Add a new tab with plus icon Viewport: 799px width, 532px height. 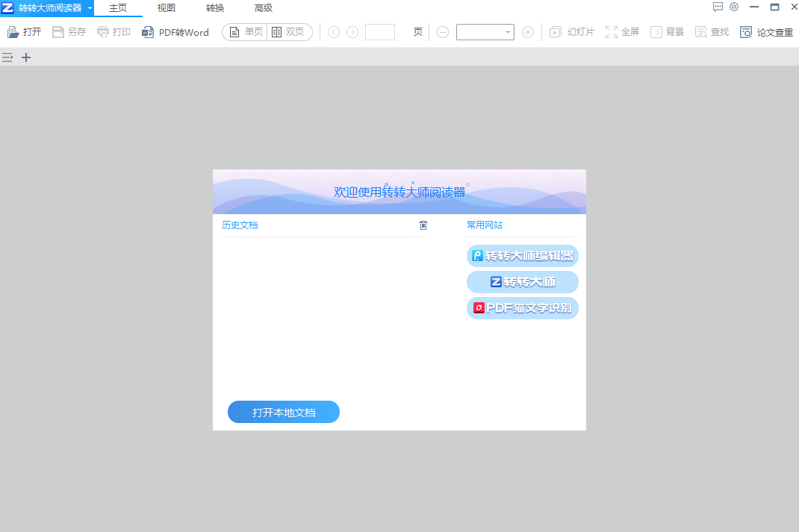(26, 57)
